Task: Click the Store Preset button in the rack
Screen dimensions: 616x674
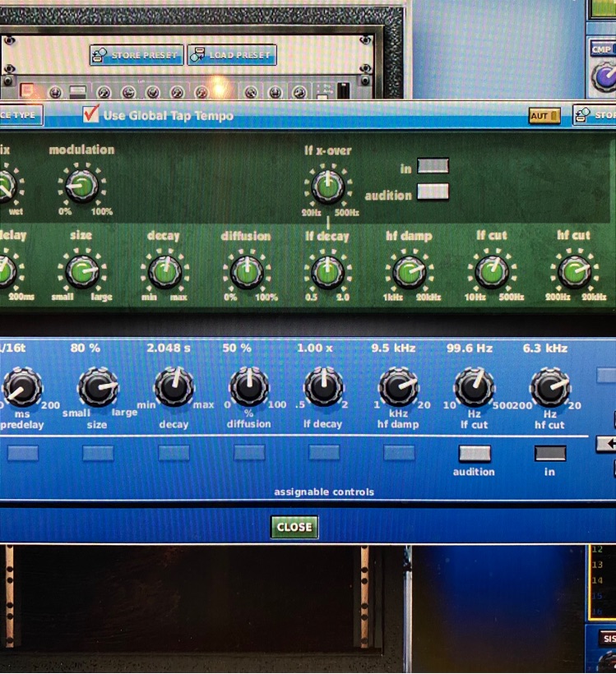Action: click(x=136, y=55)
